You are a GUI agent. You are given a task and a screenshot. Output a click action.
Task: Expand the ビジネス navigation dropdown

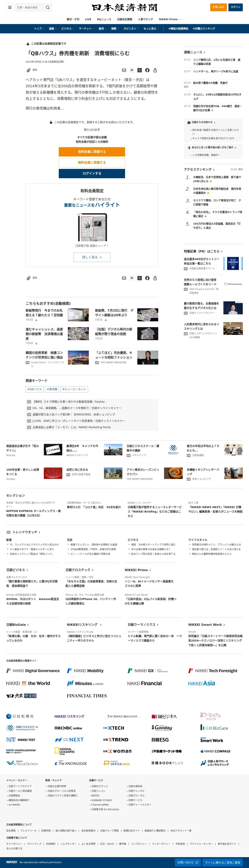click(x=68, y=29)
